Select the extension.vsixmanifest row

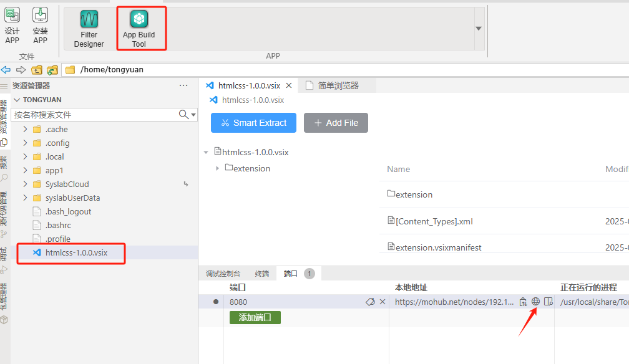pyautogui.click(x=504, y=247)
